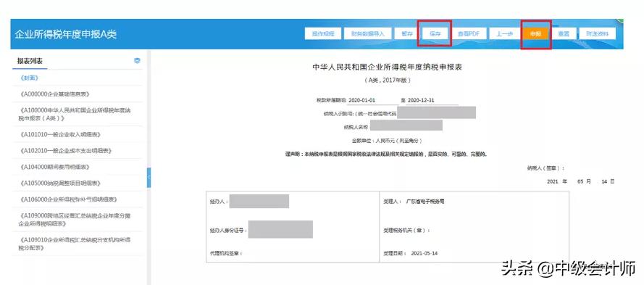Screen dimensions: 644x285
Task: Open A106000企业所得税弥补亏损明细表
Action: tap(68, 199)
